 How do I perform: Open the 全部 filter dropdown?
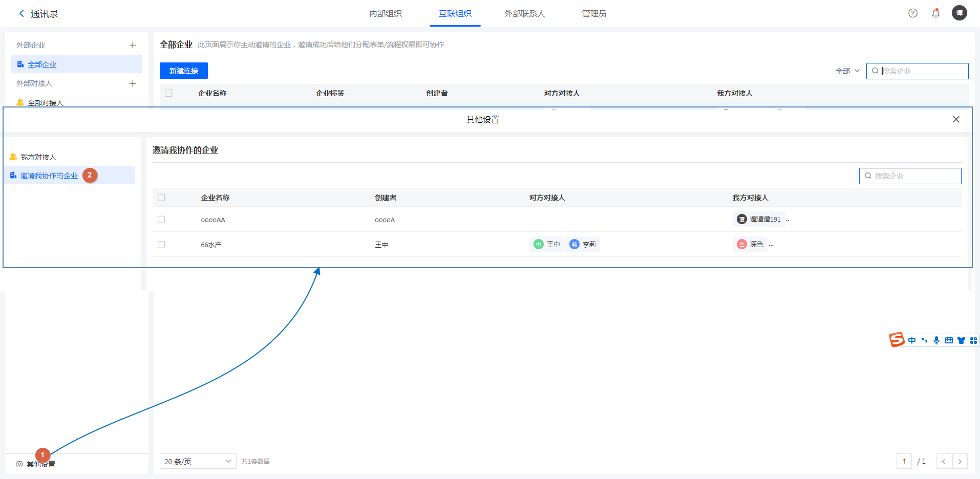(847, 71)
